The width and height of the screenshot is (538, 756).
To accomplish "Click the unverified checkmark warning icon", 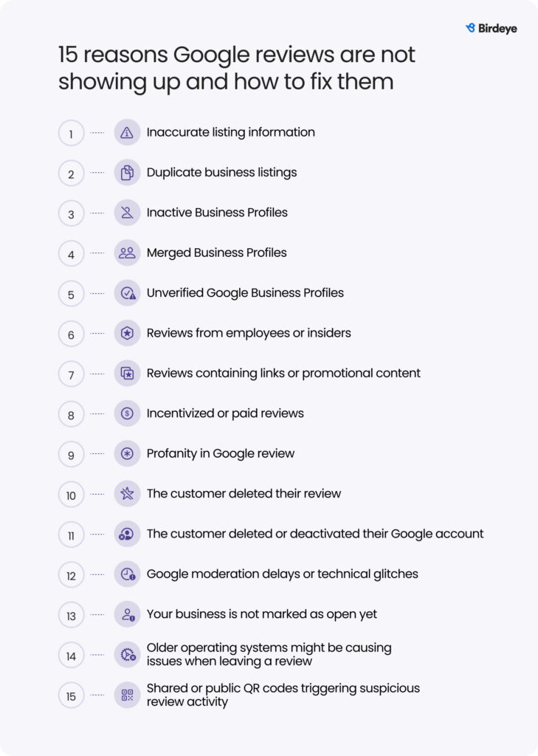I will pos(127,293).
